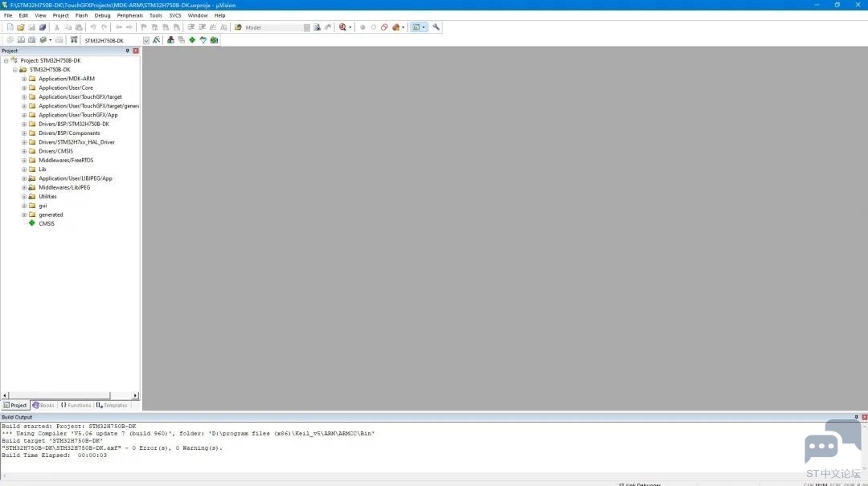
Task: Expand the gui folder node
Action: pyautogui.click(x=24, y=206)
